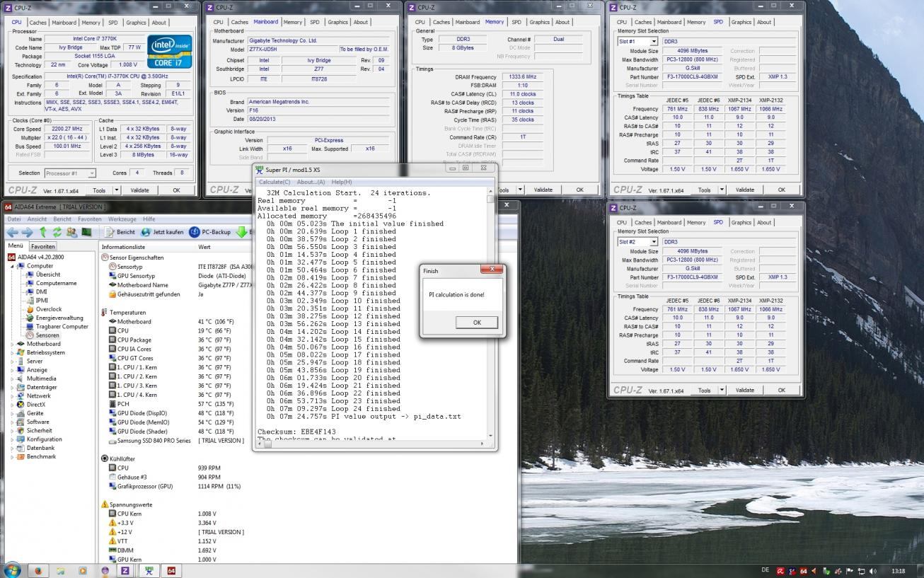Click the Super PI horizontal scrollbar
The image size is (924, 578).
pos(371,444)
